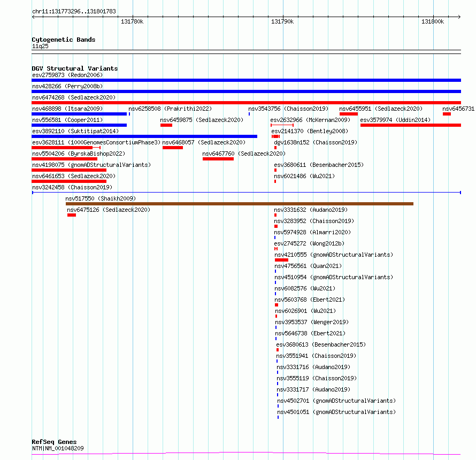Image resolution: width=476 pixels, height=460 pixels.
Task: Select dgv1638n152 (Chaisson2019) label
Action: click(316, 142)
